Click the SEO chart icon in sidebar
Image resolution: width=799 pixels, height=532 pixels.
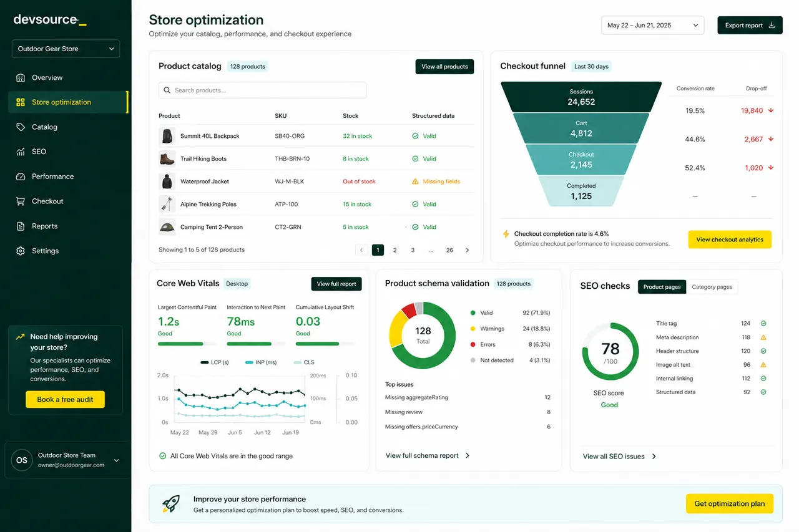(20, 152)
